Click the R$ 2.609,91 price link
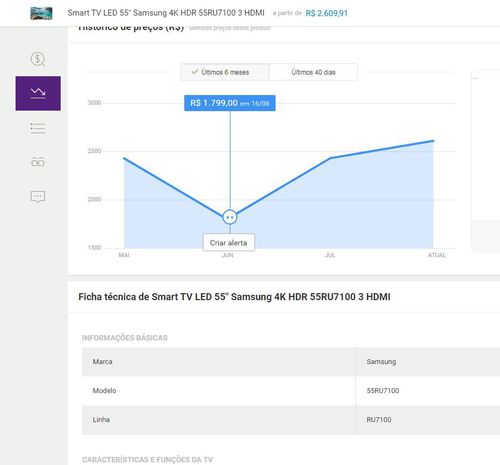This screenshot has height=465, width=500. (x=327, y=13)
